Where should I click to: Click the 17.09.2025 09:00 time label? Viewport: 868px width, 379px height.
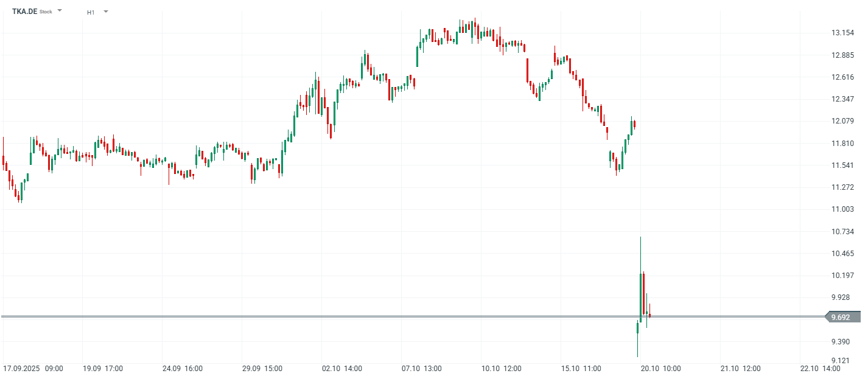(x=33, y=369)
